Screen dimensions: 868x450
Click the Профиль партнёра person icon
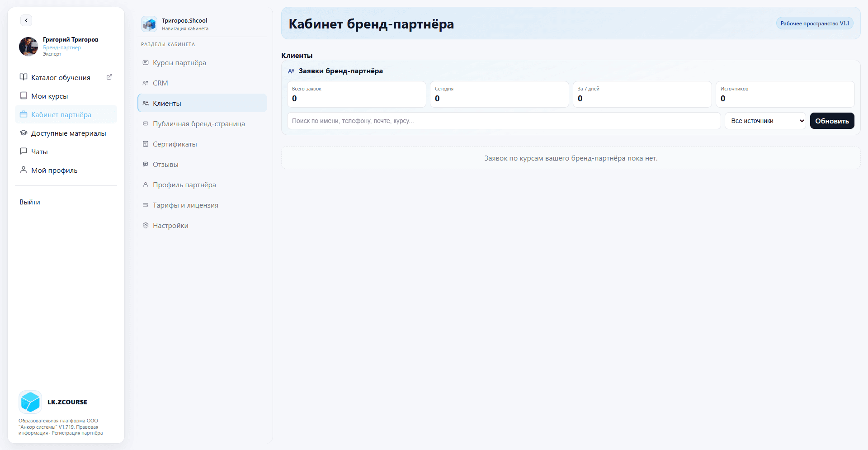145,185
